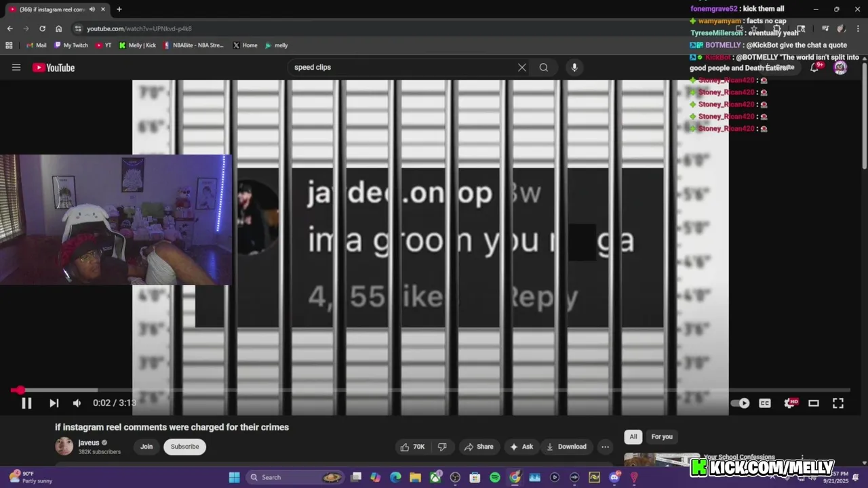Select the 'All' recommendations chip
The height and width of the screenshot is (488, 868).
(x=633, y=436)
